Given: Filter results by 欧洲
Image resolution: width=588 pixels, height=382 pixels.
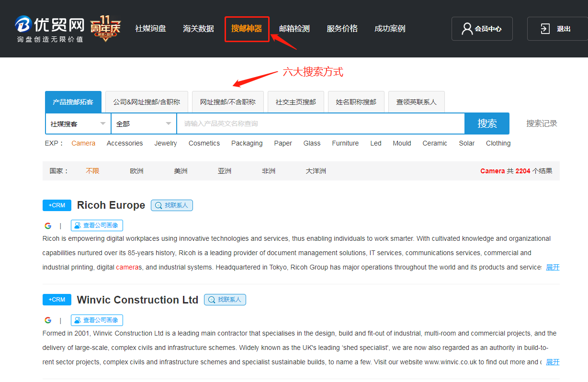Looking at the screenshot, I should [136, 171].
